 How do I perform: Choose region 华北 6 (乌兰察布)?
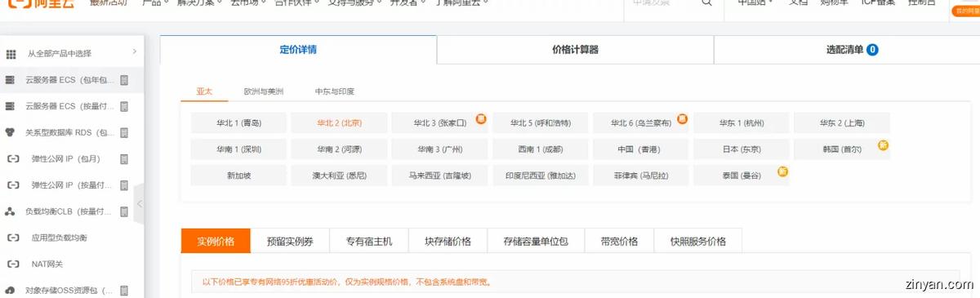pos(640,123)
